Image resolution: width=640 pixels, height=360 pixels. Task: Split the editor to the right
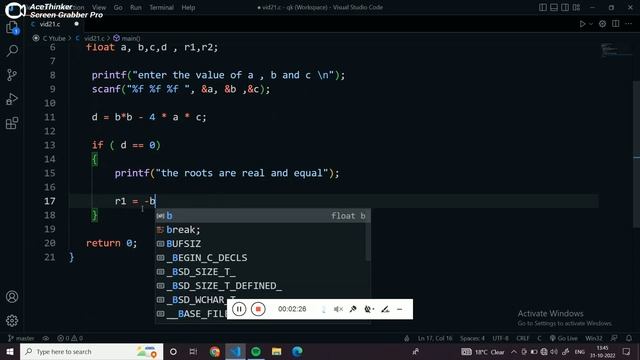(616, 24)
